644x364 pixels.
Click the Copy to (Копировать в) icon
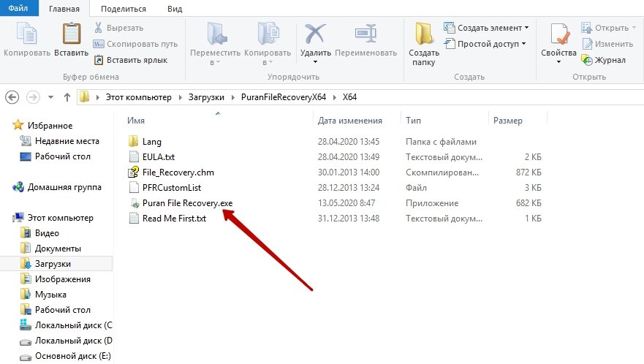268,34
